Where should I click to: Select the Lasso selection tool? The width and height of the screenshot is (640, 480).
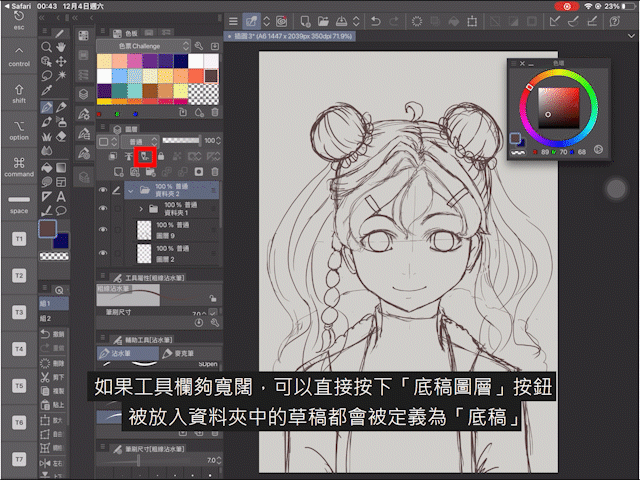(47, 76)
